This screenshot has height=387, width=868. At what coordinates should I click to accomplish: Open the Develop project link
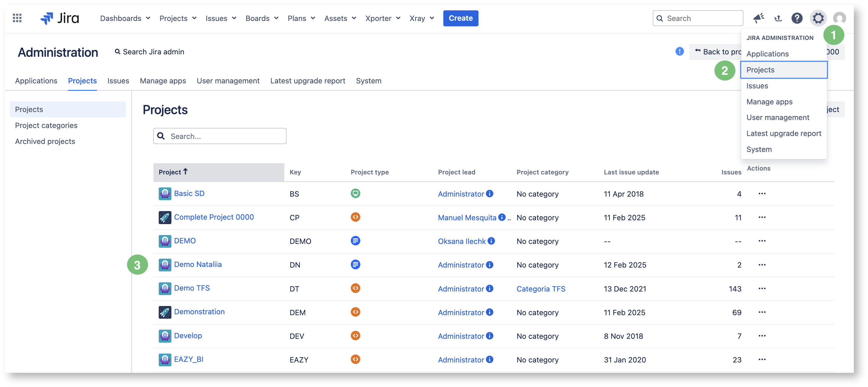click(188, 336)
